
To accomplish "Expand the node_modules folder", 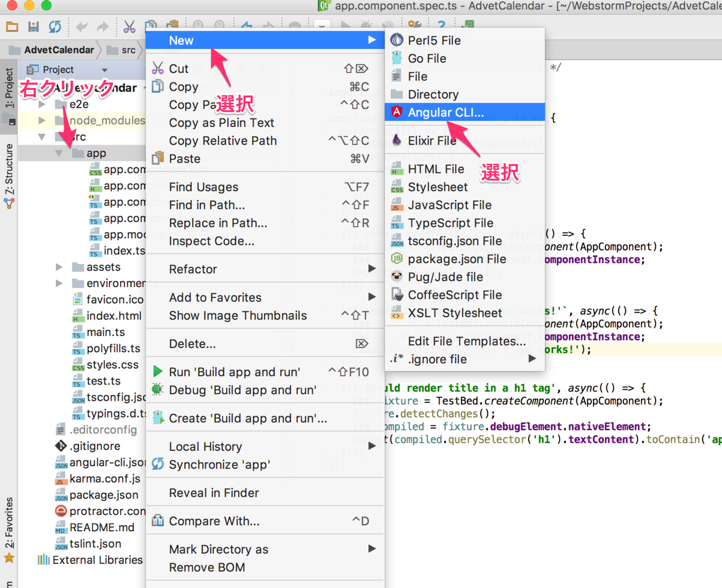I will tap(42, 120).
